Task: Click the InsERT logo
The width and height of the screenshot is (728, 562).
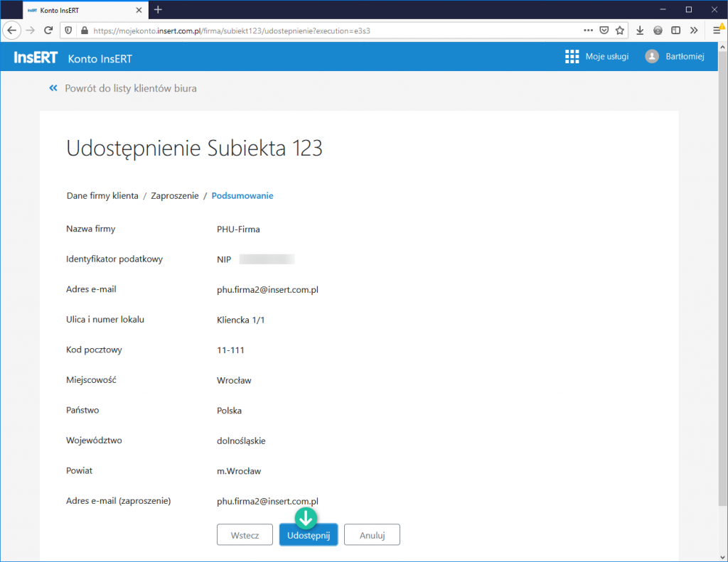Action: tap(36, 58)
